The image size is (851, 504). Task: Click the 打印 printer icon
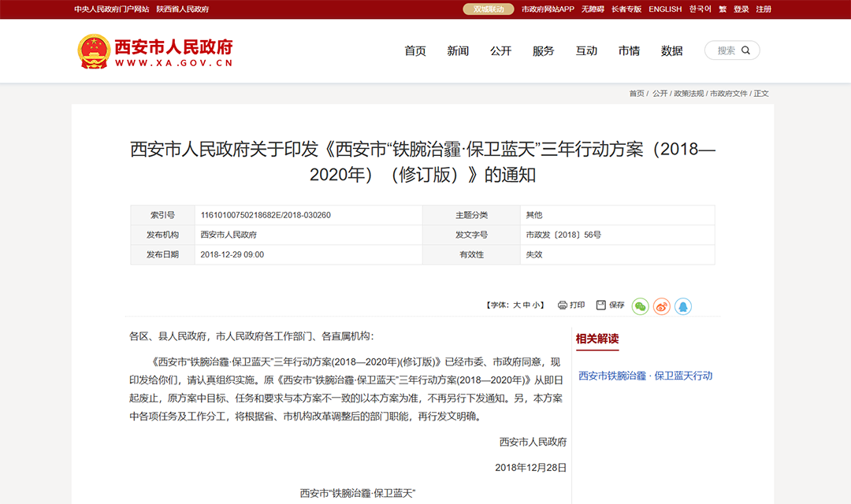click(x=561, y=305)
